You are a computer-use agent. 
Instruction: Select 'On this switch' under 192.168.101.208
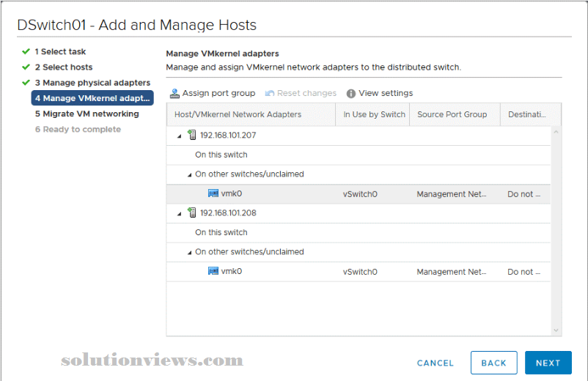[x=221, y=232]
